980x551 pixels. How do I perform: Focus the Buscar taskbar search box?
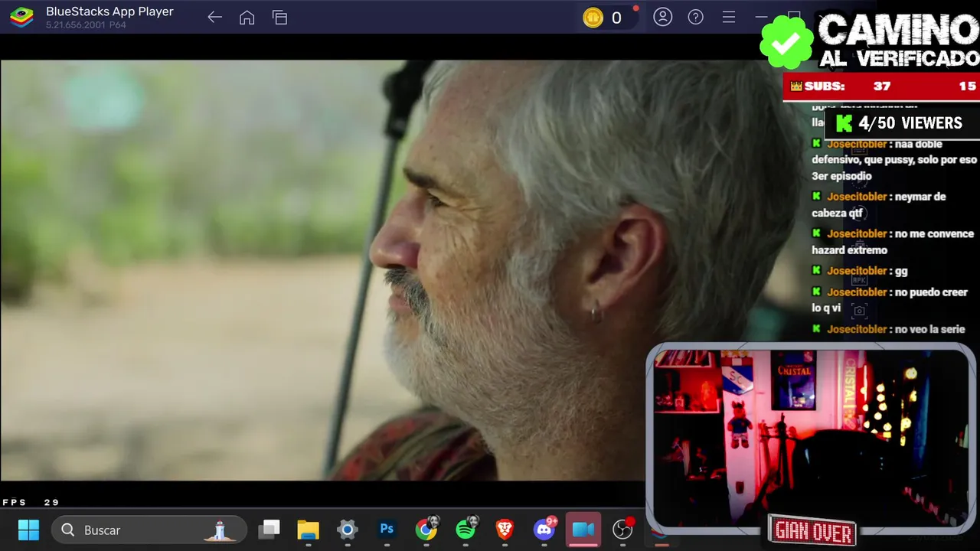149,530
